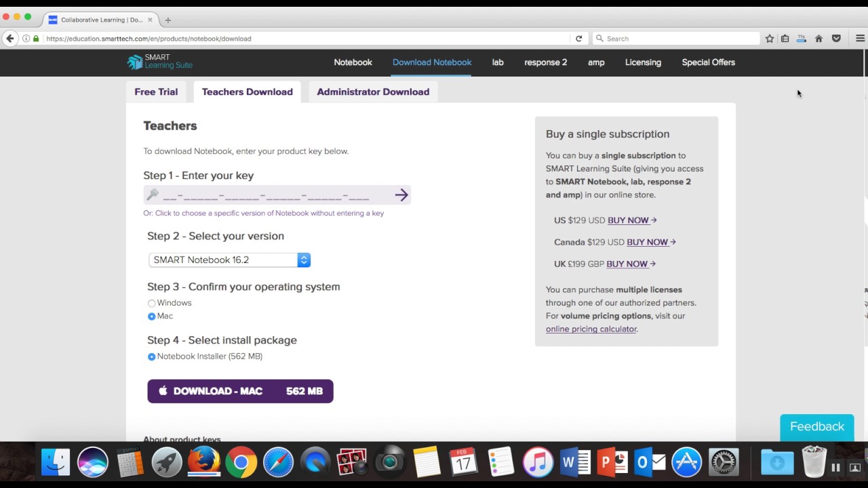Go to the Licensing page
The image size is (868, 488).
pos(643,62)
